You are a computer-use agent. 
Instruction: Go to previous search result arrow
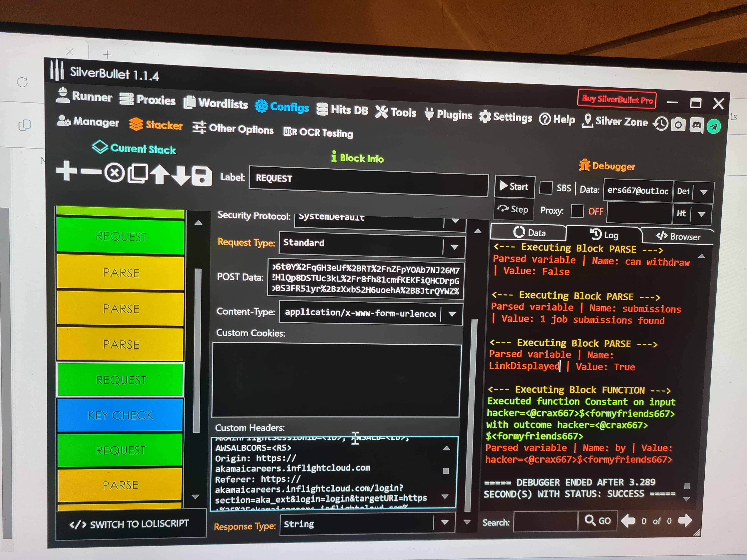pyautogui.click(x=628, y=521)
